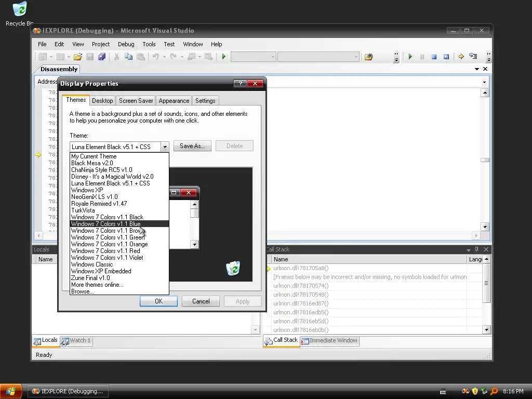Expand the standard toolbar options chevron

click(396, 57)
